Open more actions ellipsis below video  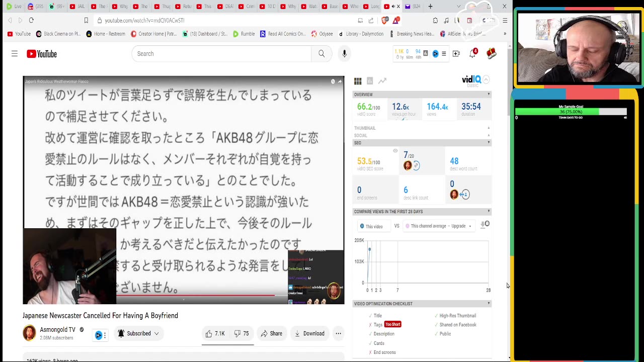(338, 333)
